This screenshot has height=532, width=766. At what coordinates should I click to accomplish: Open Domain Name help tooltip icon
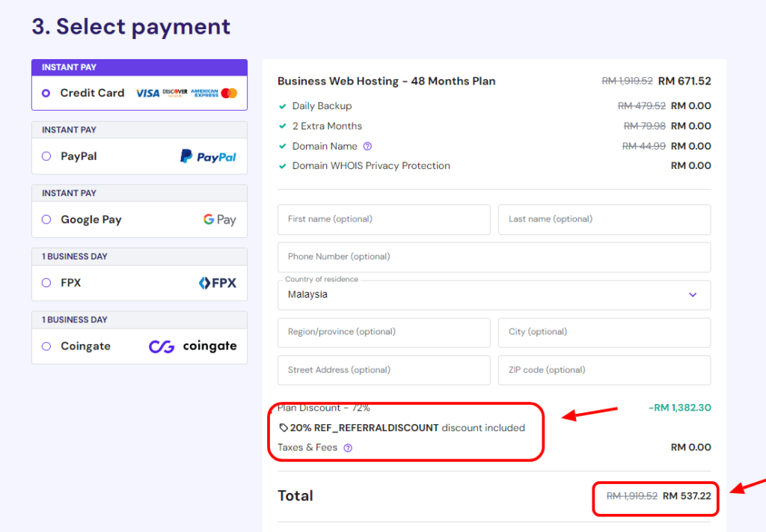(367, 146)
